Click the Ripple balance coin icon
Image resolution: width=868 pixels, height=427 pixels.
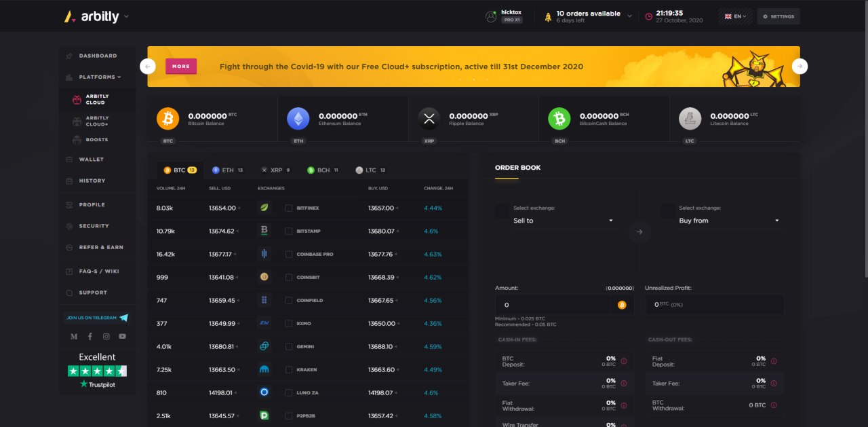click(x=429, y=118)
